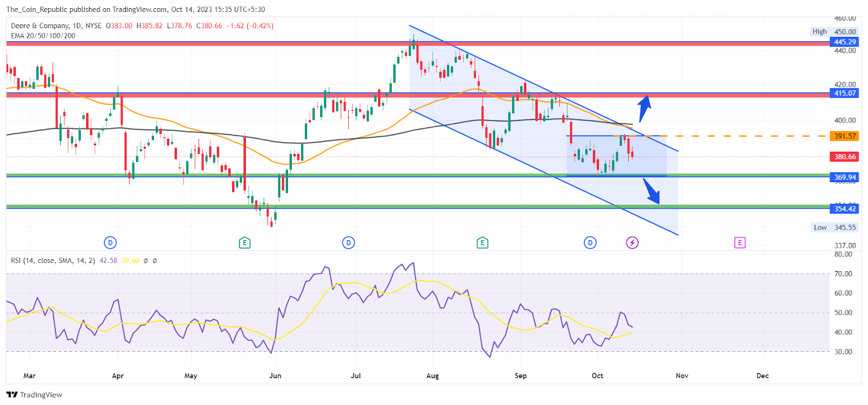The height and width of the screenshot is (405, 868).
Task: Click the Dec label on the time axis
Action: pos(763,376)
